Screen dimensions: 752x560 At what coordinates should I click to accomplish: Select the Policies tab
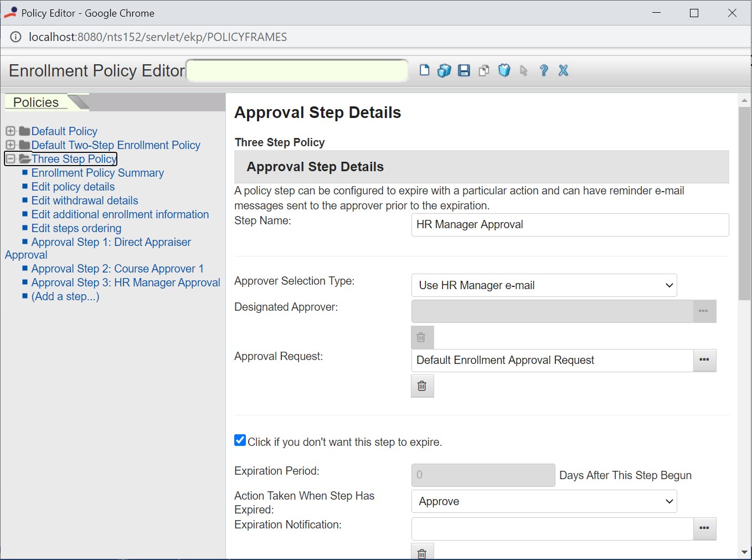click(36, 102)
